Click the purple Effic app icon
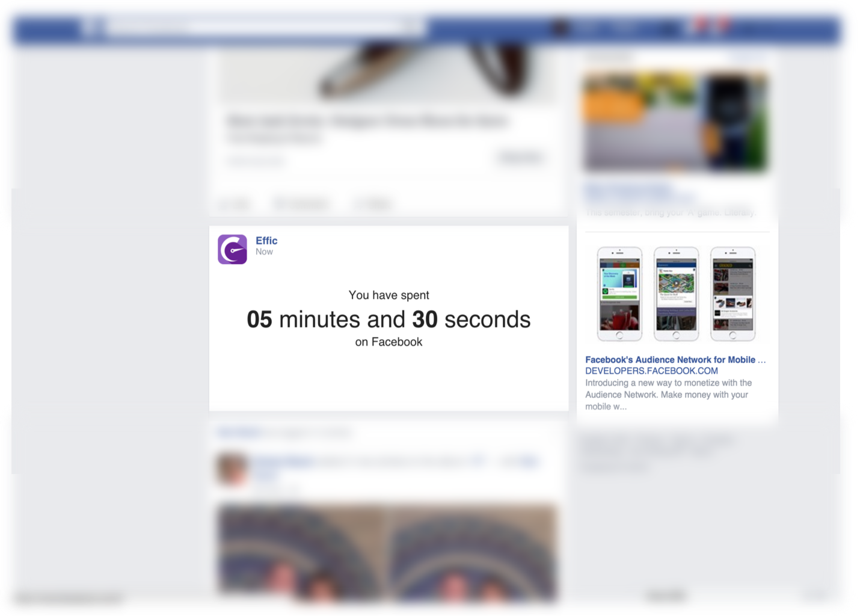The width and height of the screenshot is (866, 616). point(232,249)
